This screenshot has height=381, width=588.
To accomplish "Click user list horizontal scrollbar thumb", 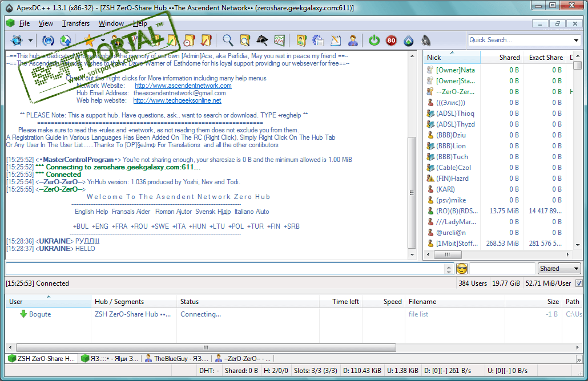I will (x=448, y=254).
